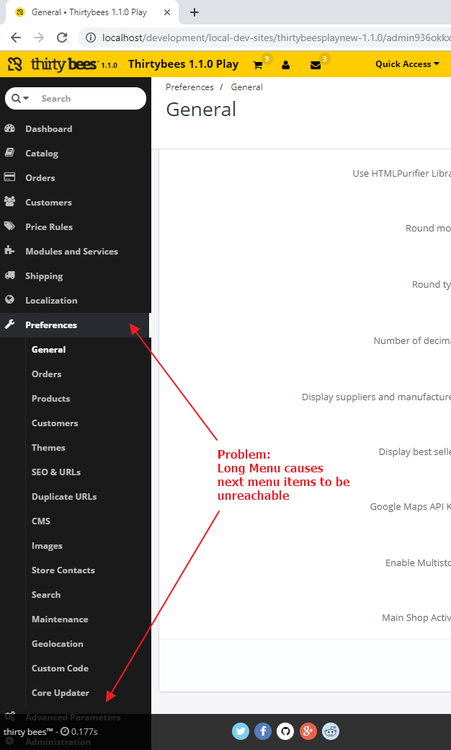Click the Thirtybees 1.1.0 Play shop name
Viewport: 451px width, 750px height.
click(x=183, y=64)
